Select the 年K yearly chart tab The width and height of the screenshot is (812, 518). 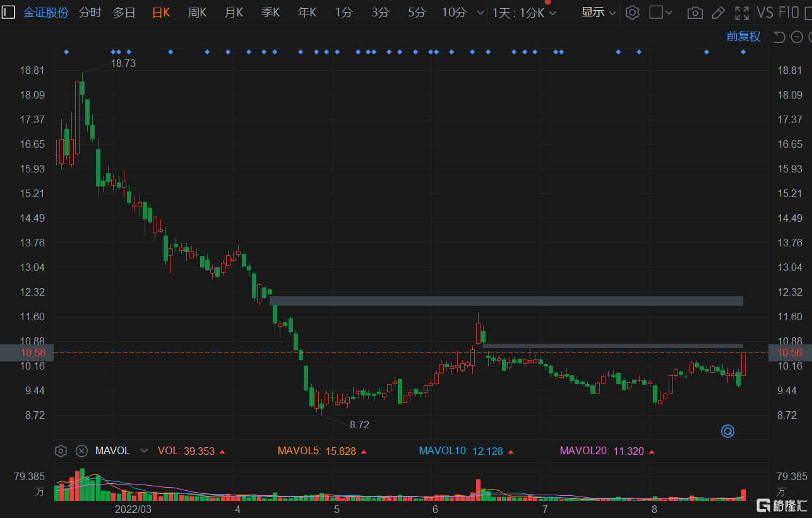pyautogui.click(x=307, y=12)
